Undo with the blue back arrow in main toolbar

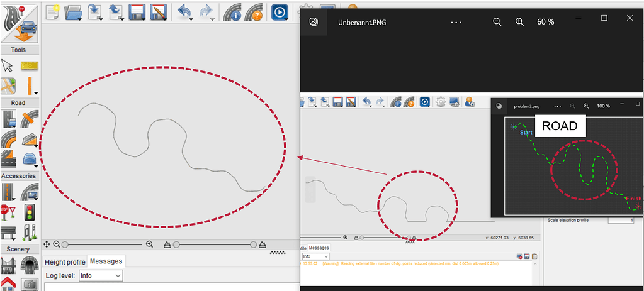coord(184,12)
